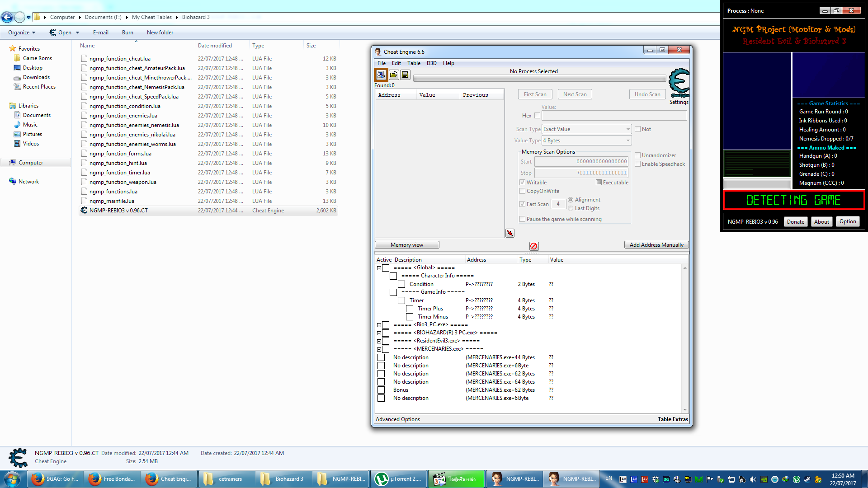Click the open process icon
The height and width of the screenshot is (488, 868).
click(x=381, y=75)
